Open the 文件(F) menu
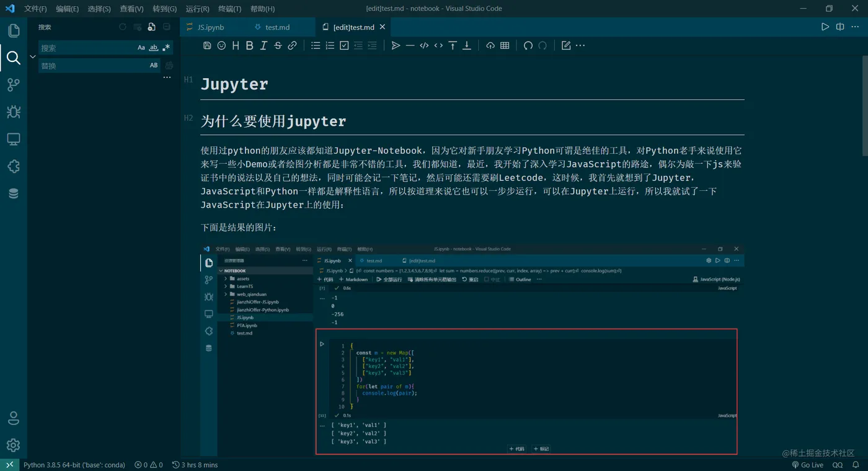This screenshot has height=471, width=868. tap(35, 9)
